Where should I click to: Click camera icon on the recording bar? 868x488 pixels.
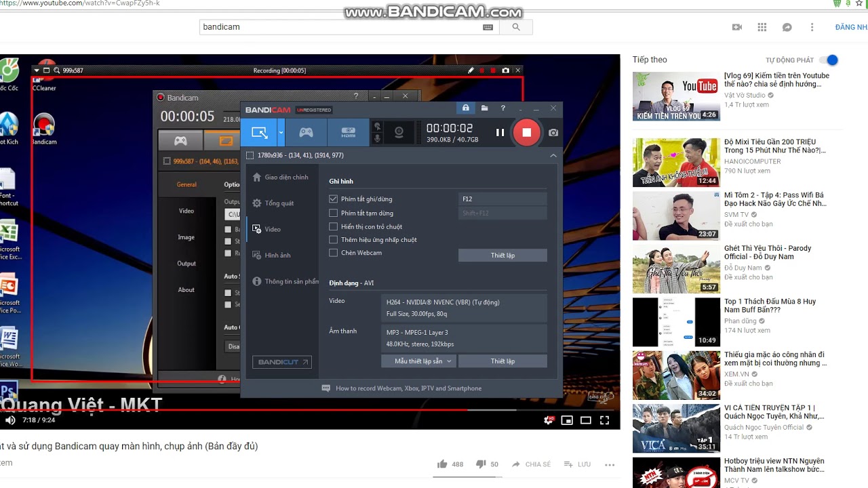click(505, 70)
